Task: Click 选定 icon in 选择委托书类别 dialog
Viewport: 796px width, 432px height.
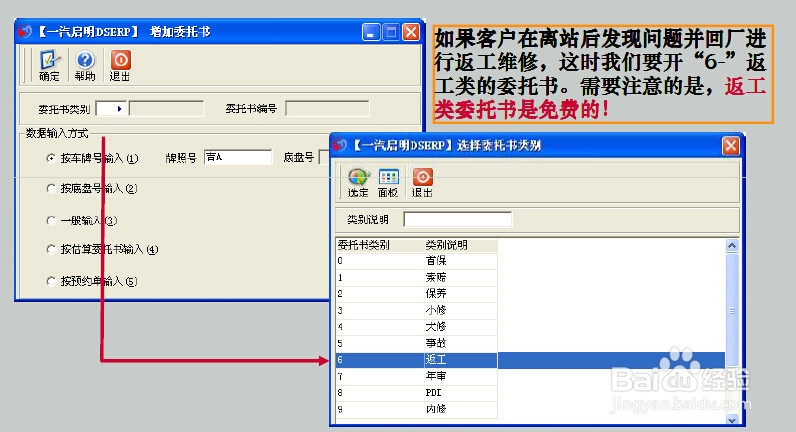Action: point(358,183)
